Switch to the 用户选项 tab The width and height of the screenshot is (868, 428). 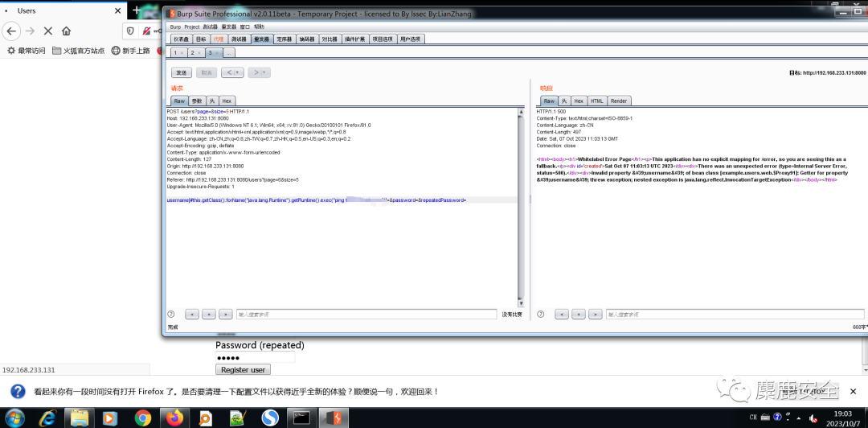[410, 39]
